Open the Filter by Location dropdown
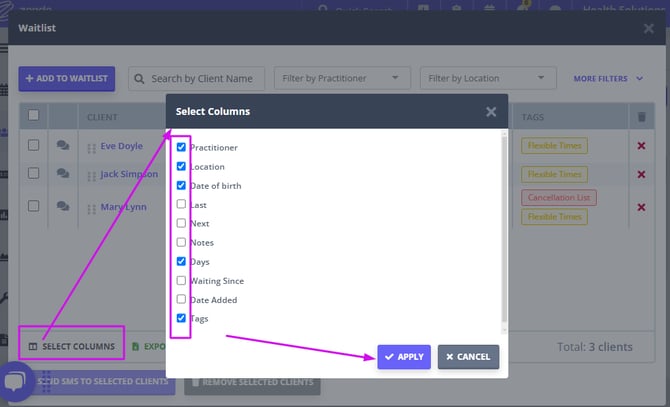This screenshot has width=670, height=407. 487,78
